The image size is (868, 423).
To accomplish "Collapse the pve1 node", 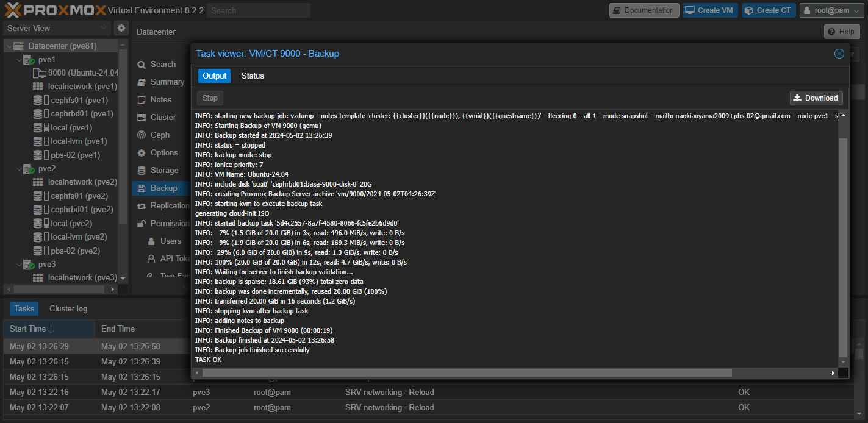I will 19,60.
